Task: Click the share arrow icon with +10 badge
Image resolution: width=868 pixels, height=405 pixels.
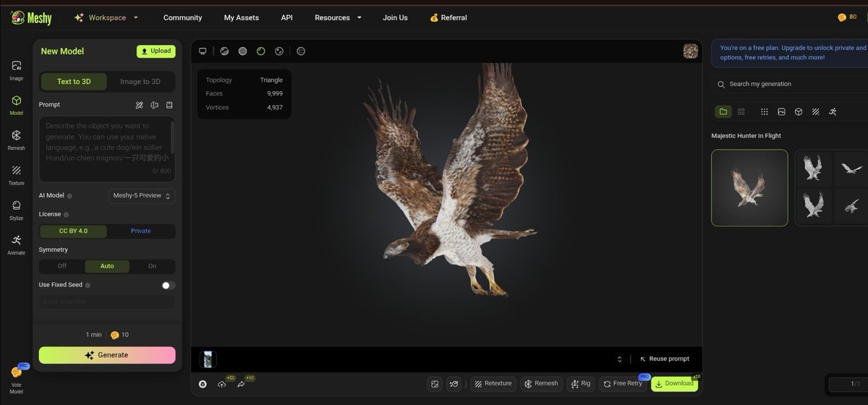Action: (x=241, y=384)
